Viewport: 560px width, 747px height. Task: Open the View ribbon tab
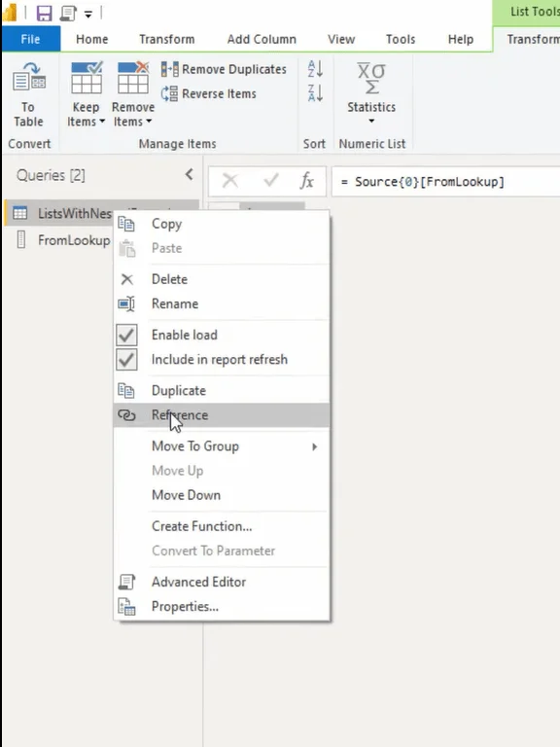point(341,39)
